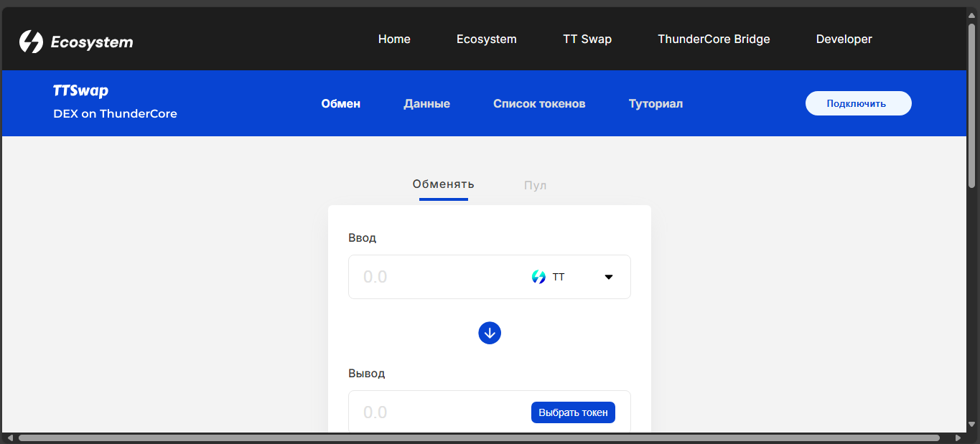The width and height of the screenshot is (980, 444).
Task: Switch to the Пул tab
Action: coord(536,185)
